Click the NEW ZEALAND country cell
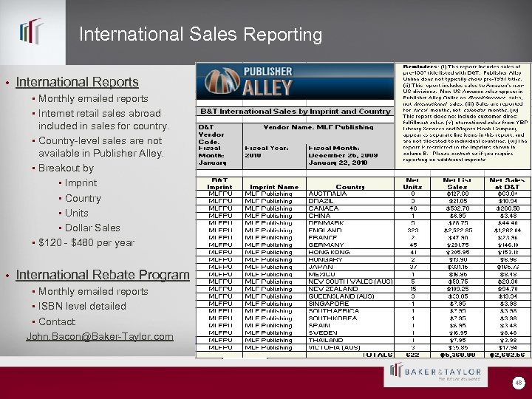Viewport: 532px width, 399px height. pos(350,289)
